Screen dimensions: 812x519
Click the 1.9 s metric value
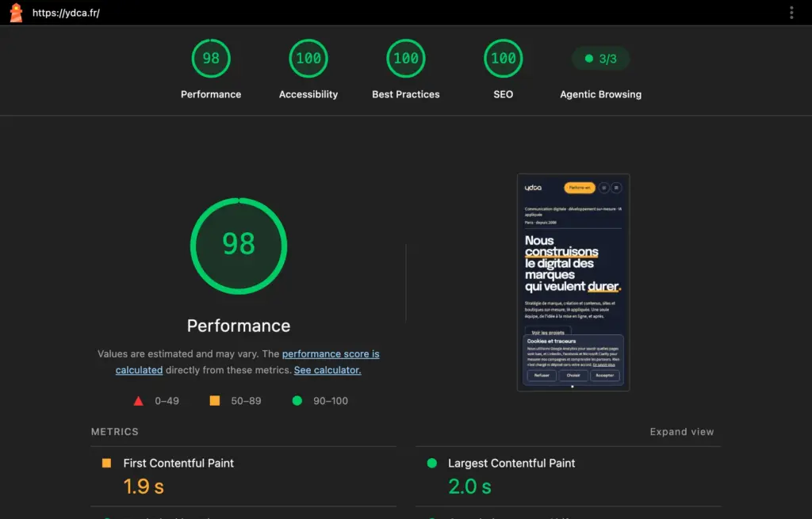tap(144, 487)
